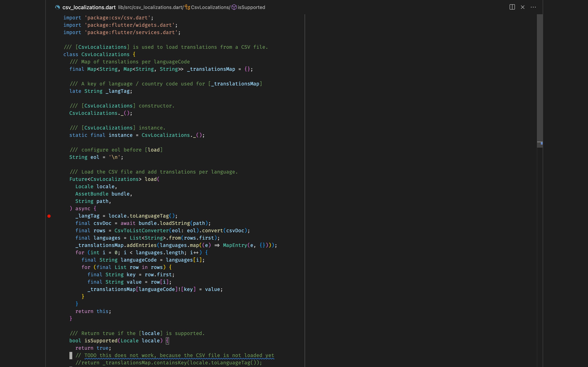Open the More Actions ellipsis menu
Screen dimensions: 588x367
pos(533,7)
